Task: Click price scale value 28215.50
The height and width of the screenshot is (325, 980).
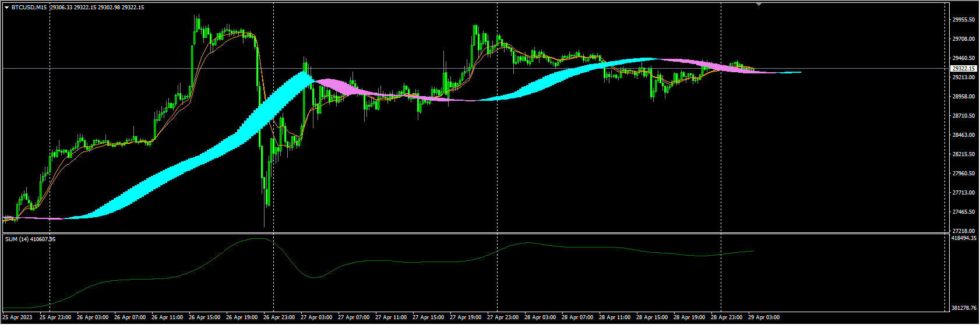Action: (x=964, y=154)
